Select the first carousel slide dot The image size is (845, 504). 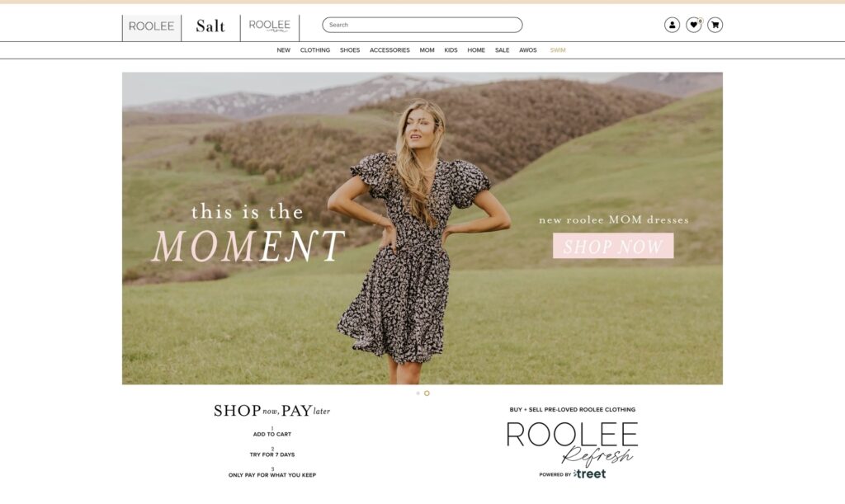pos(418,393)
